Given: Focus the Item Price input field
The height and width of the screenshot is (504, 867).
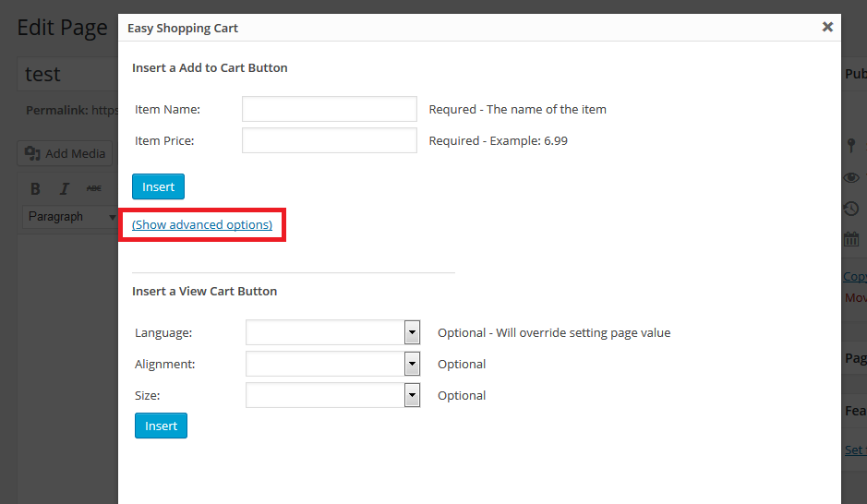Looking at the screenshot, I should [x=329, y=140].
